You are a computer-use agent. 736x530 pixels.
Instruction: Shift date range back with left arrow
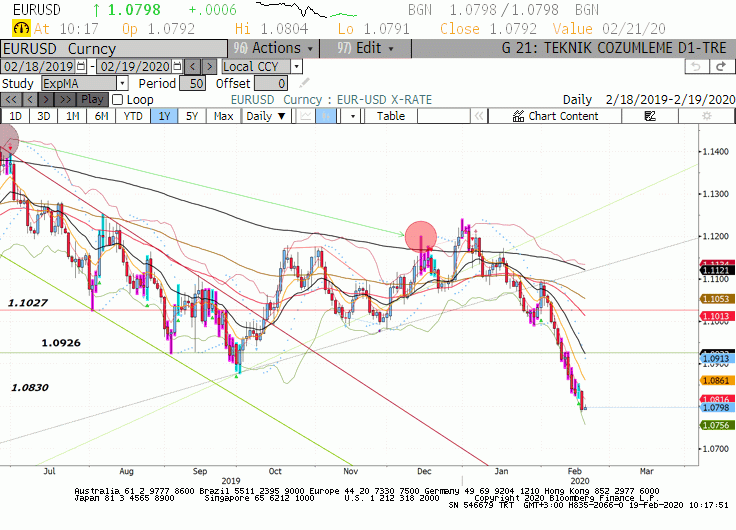(192, 66)
